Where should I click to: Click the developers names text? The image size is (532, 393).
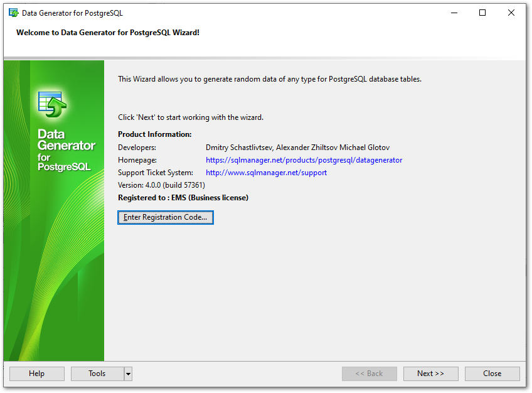tap(297, 148)
